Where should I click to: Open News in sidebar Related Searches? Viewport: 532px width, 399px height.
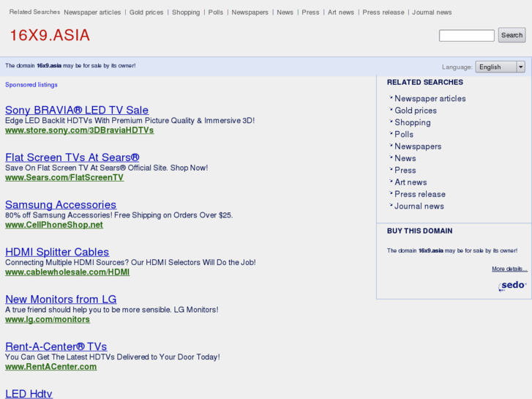click(x=405, y=158)
